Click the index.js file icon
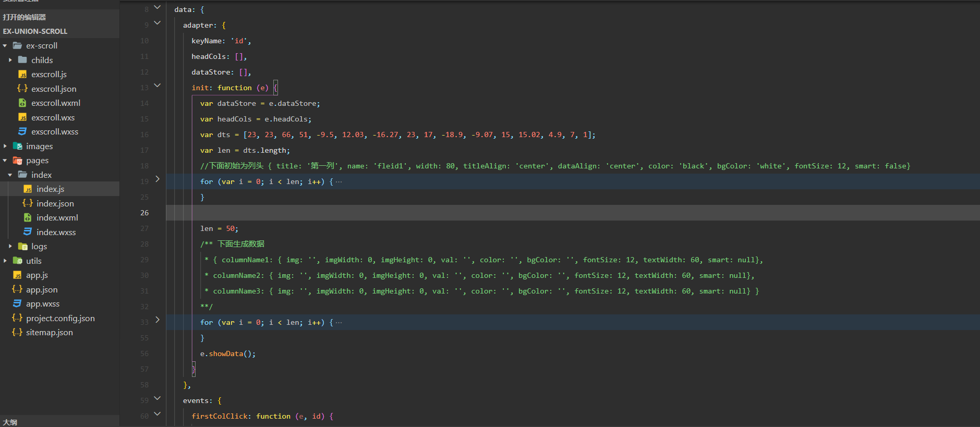Image resolution: width=980 pixels, height=427 pixels. click(28, 189)
